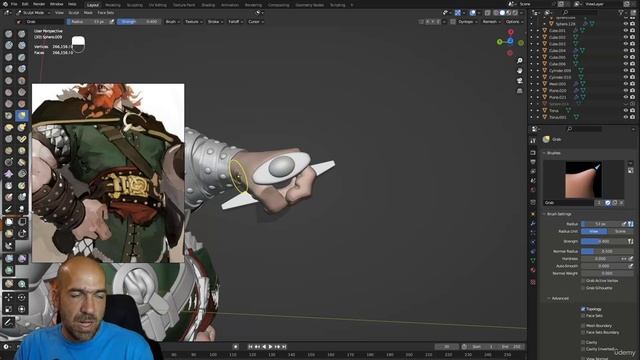Image resolution: width=640 pixels, height=360 pixels.
Task: Open the World properties tab
Action: 533,190
